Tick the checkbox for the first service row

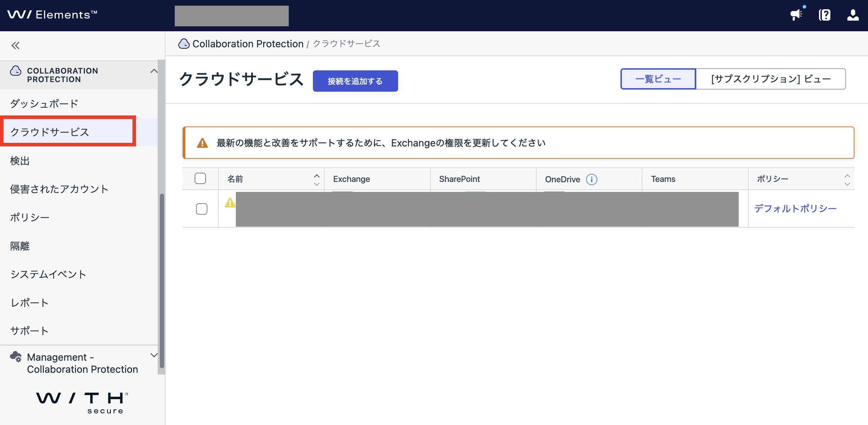(x=202, y=209)
